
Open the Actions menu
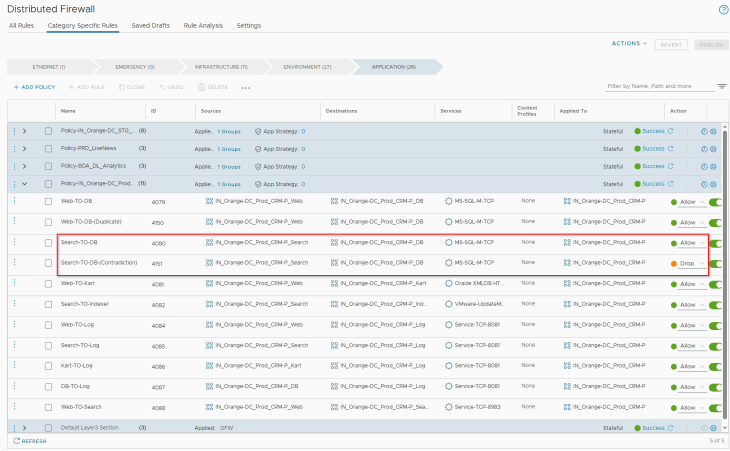(x=629, y=44)
